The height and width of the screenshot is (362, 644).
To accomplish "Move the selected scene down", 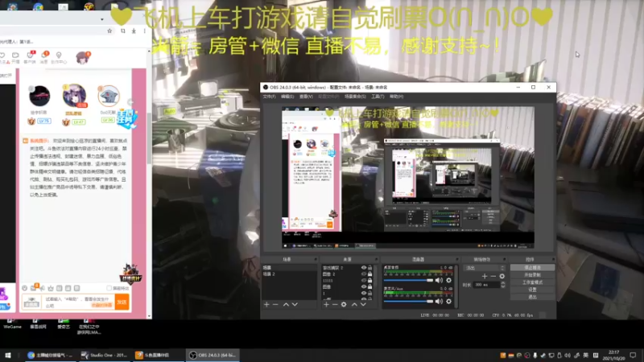I will (295, 305).
